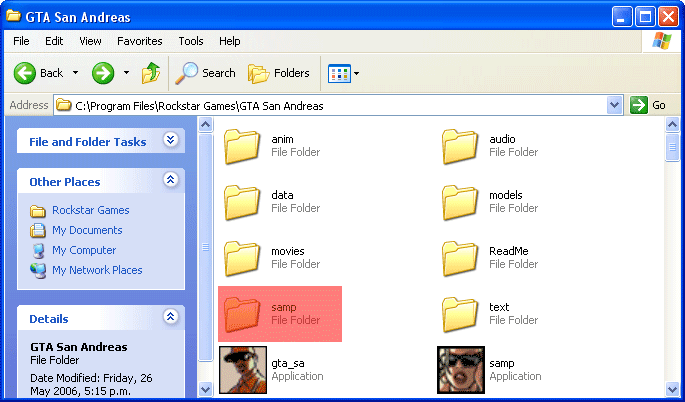Select the highlighted samp folder

point(242,313)
